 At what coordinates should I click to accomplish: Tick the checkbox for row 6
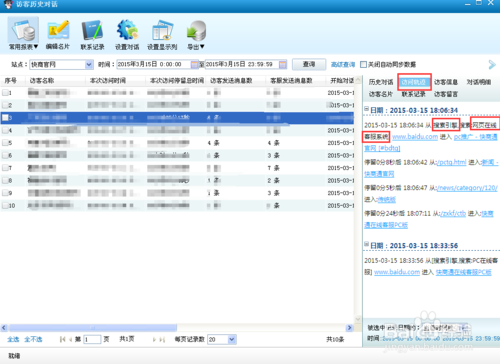5,155
